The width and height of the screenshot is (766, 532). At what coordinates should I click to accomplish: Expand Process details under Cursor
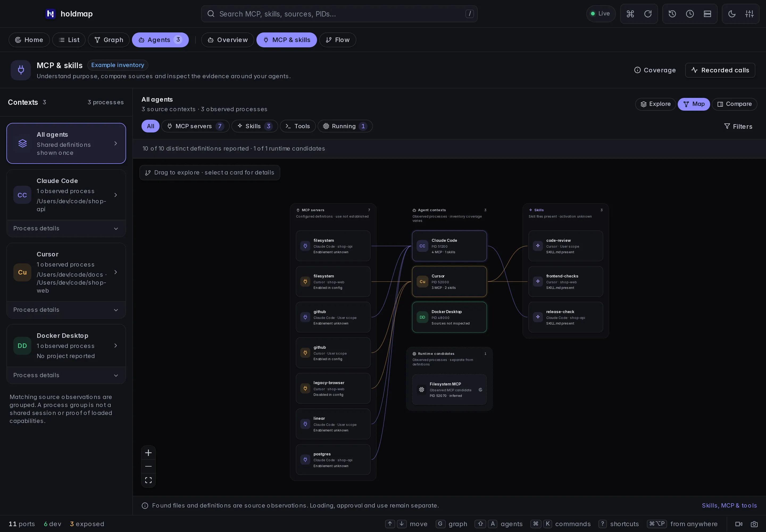tap(66, 310)
